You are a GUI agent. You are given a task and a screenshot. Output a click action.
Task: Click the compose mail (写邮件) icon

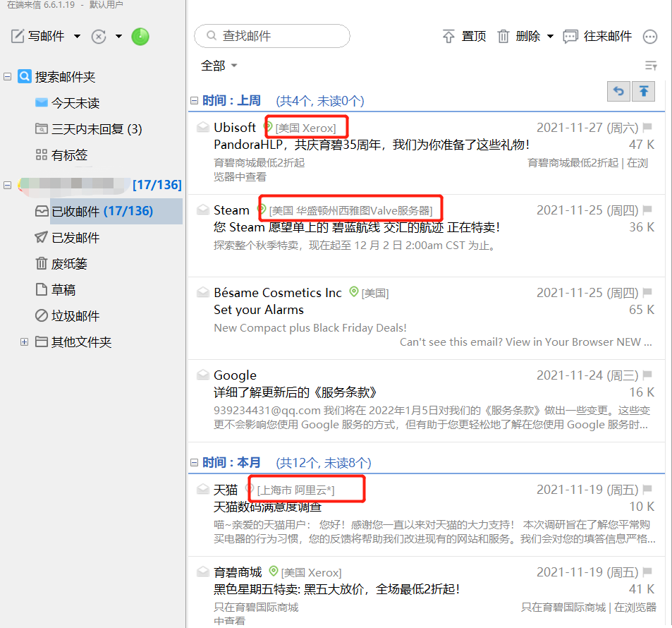click(x=18, y=37)
